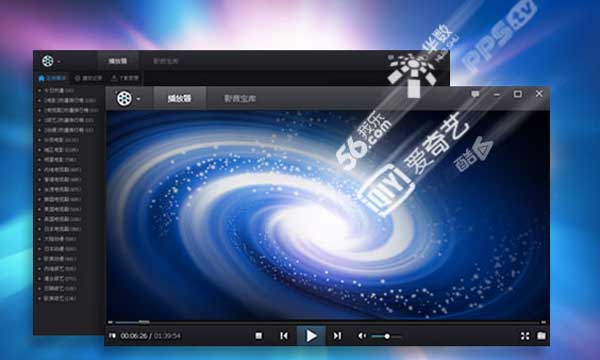The height and width of the screenshot is (360, 600).
Task: Open file using folder icon in control bar
Action: tap(541, 336)
